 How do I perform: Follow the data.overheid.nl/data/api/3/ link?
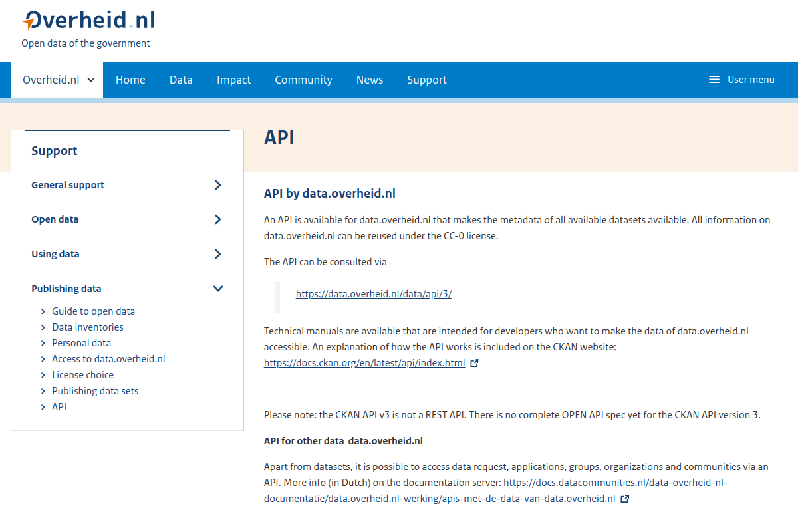click(374, 294)
